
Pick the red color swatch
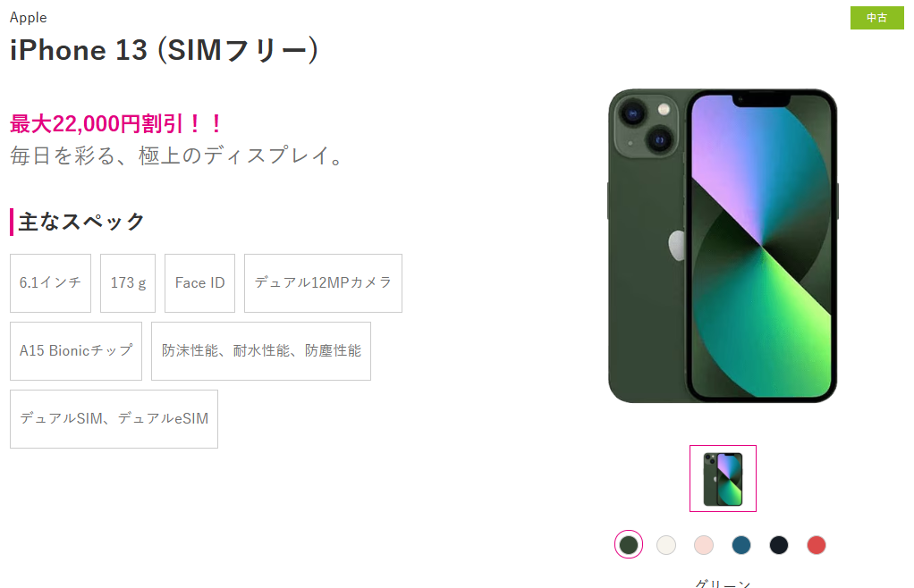click(x=816, y=545)
